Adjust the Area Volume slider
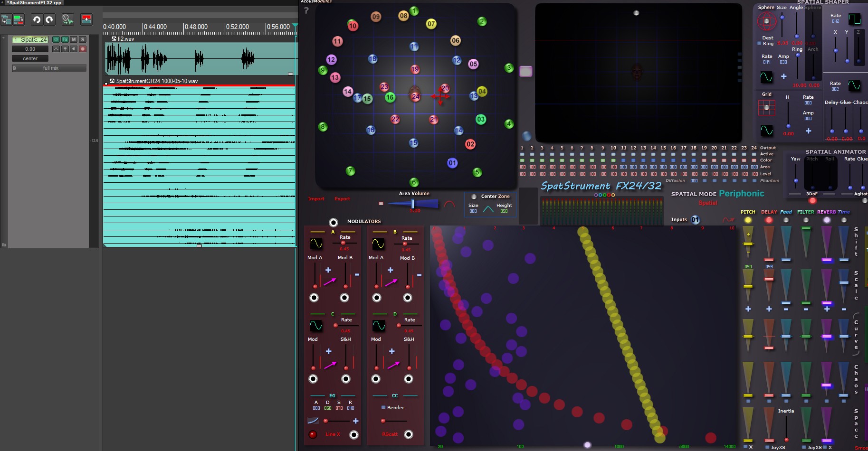This screenshot has height=451, width=868. (412, 204)
